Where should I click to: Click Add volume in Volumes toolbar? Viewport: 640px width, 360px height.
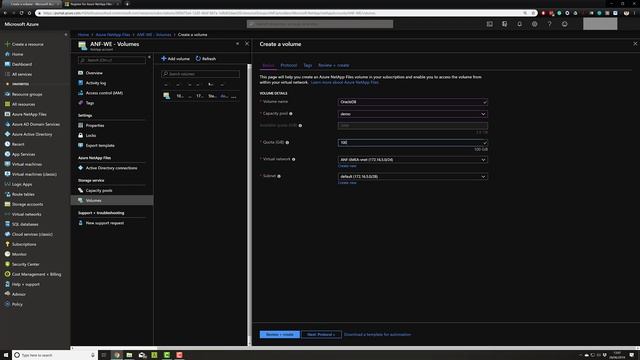point(176,59)
